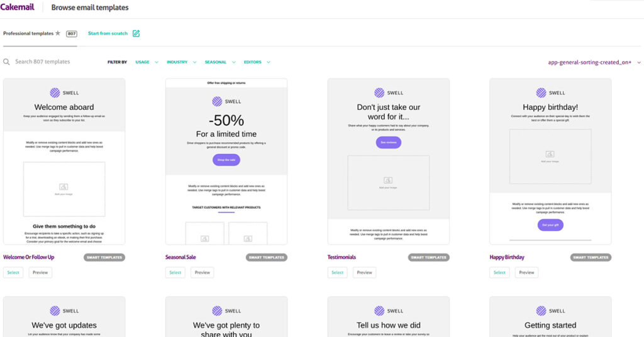644x337 pixels.
Task: Type in the Search 807 templates field
Action: tap(57, 62)
